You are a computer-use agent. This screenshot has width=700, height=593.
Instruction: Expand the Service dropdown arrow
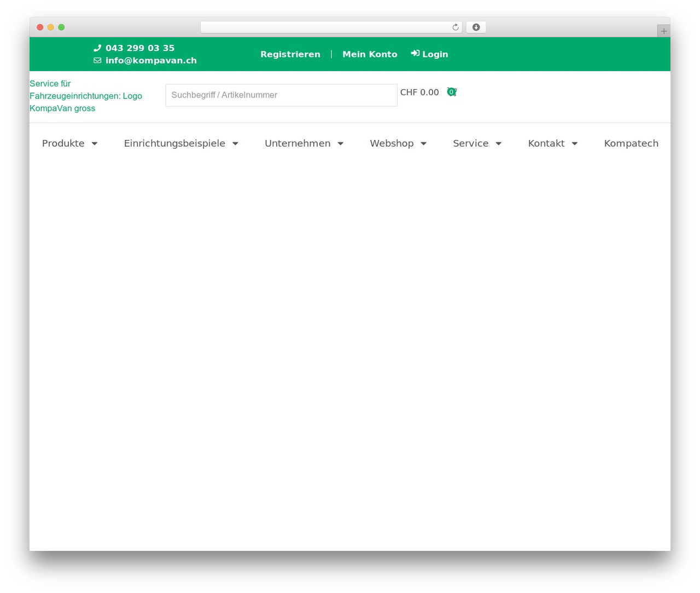pos(498,144)
